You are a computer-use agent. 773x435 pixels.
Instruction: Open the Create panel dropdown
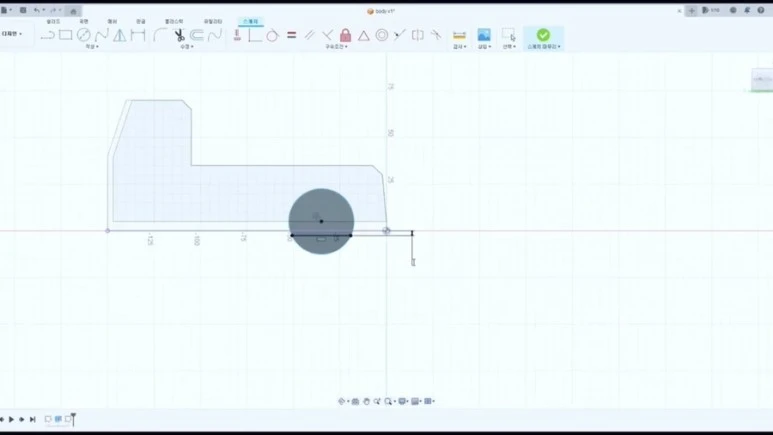point(92,46)
